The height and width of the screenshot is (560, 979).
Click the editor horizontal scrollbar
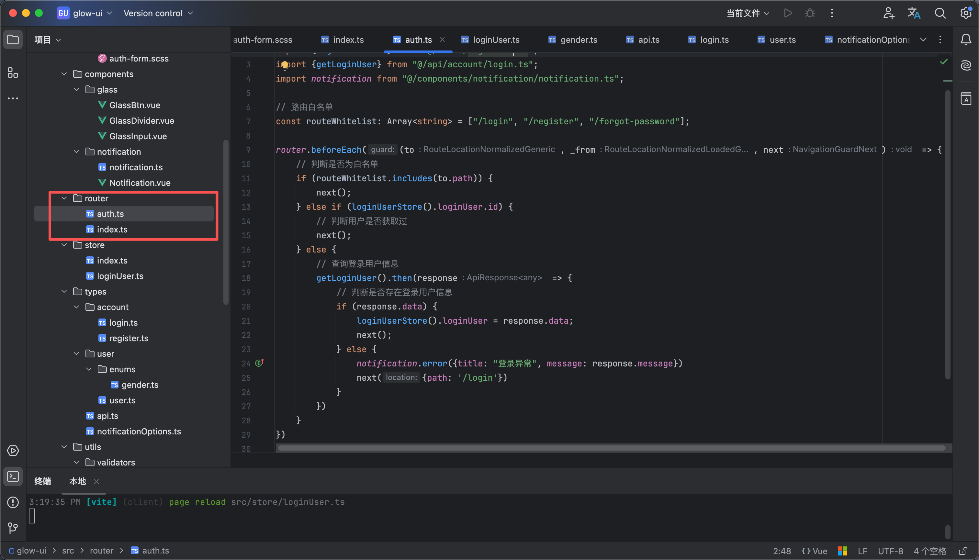click(x=611, y=448)
